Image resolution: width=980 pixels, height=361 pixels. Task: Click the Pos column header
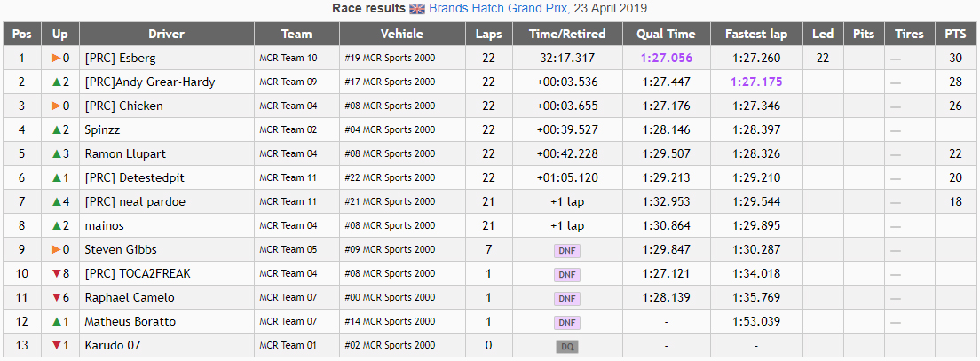[x=22, y=34]
